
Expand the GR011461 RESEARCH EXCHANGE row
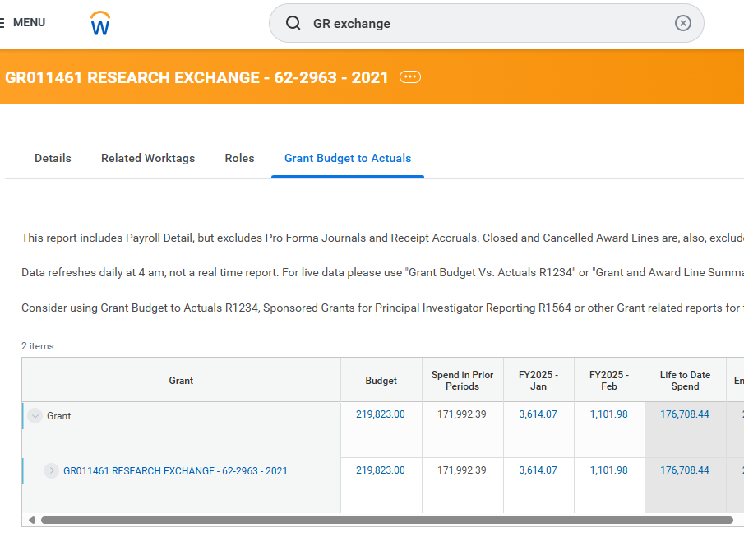[51, 471]
